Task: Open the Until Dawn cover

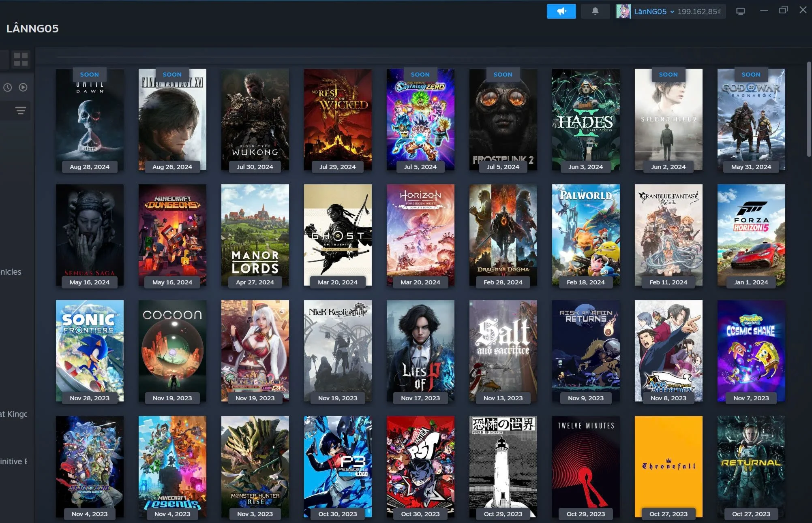Action: click(x=90, y=120)
